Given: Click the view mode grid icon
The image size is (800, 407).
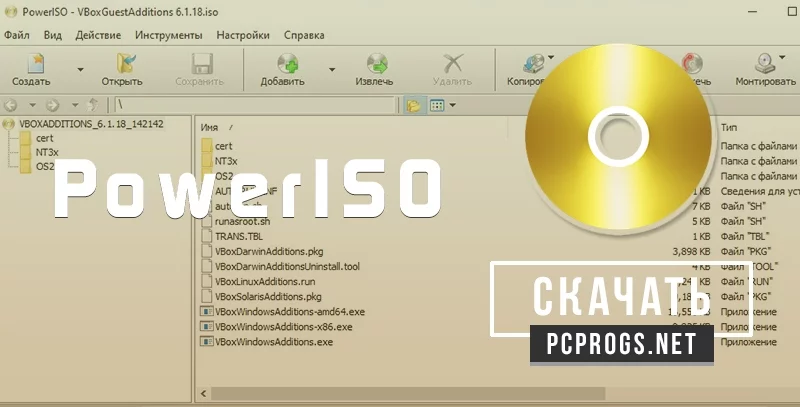Looking at the screenshot, I should pyautogui.click(x=437, y=105).
